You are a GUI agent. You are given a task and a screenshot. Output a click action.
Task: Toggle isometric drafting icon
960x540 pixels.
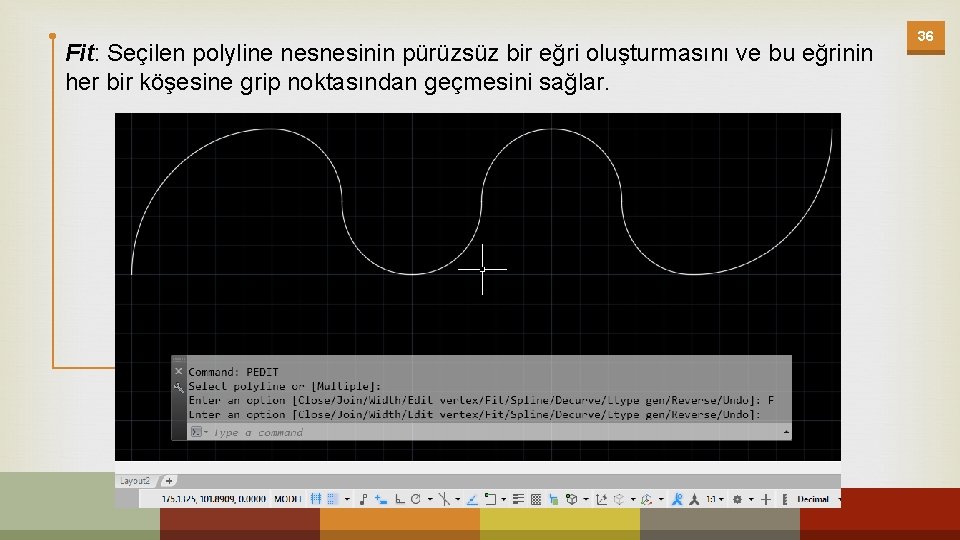coord(444,500)
